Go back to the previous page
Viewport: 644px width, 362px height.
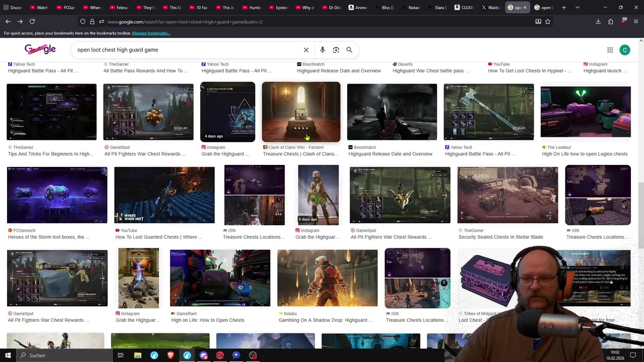click(x=8, y=22)
